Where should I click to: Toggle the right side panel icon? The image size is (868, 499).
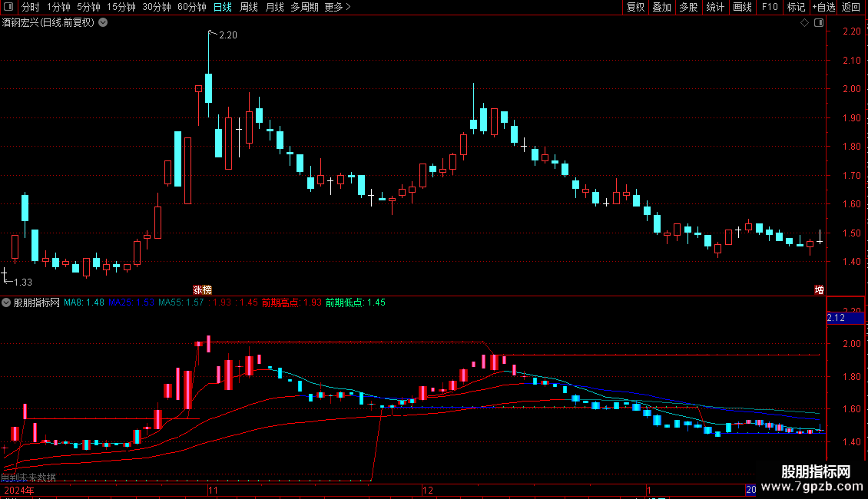pos(819,23)
